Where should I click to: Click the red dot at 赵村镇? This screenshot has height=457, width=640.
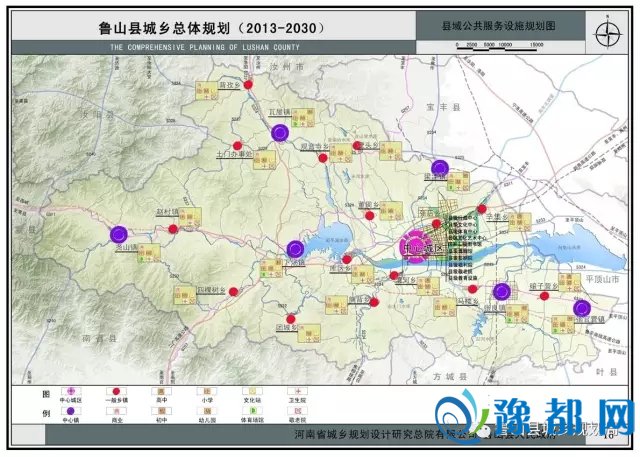click(x=172, y=229)
